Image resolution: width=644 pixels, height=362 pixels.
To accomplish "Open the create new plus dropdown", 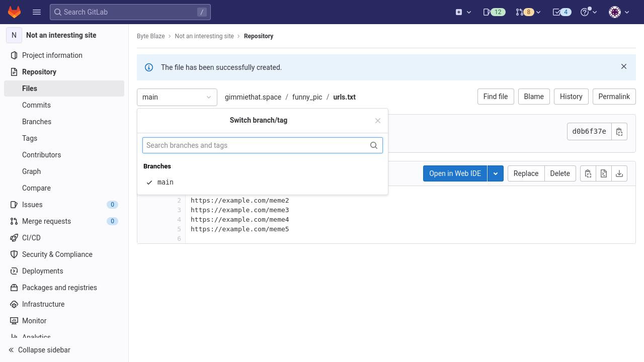I will tap(463, 12).
